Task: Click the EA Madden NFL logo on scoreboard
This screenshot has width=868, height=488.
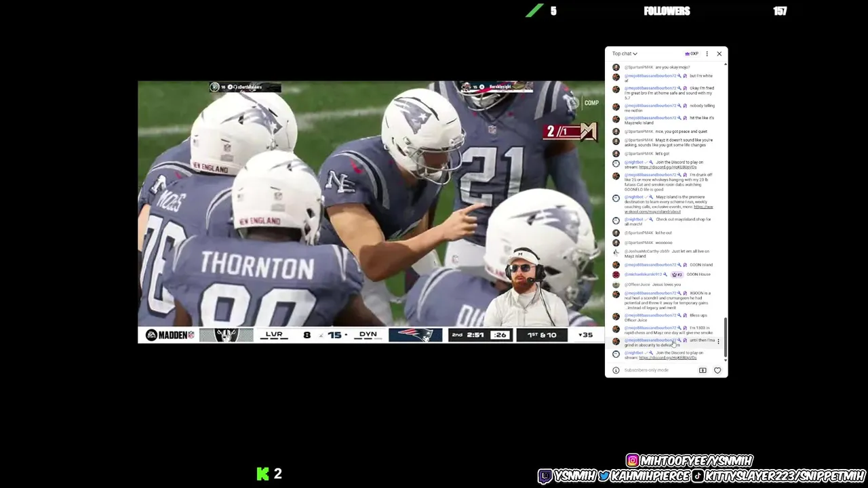Action: click(x=170, y=335)
